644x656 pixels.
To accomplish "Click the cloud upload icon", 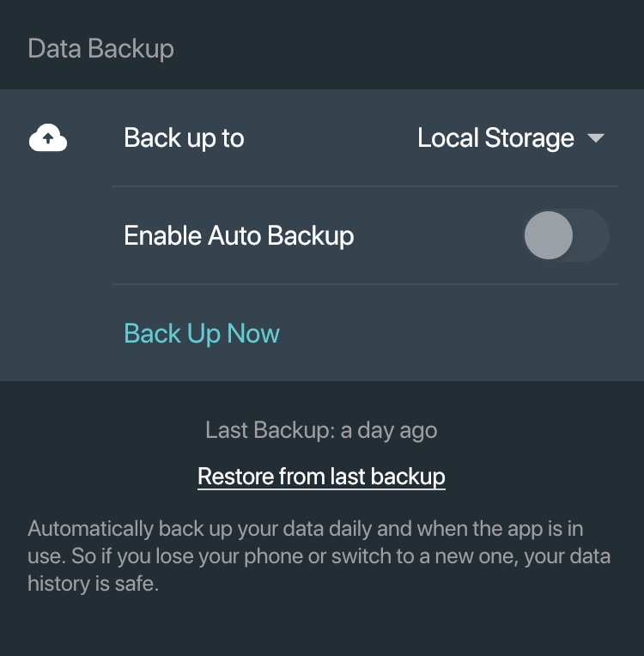I will (x=48, y=137).
